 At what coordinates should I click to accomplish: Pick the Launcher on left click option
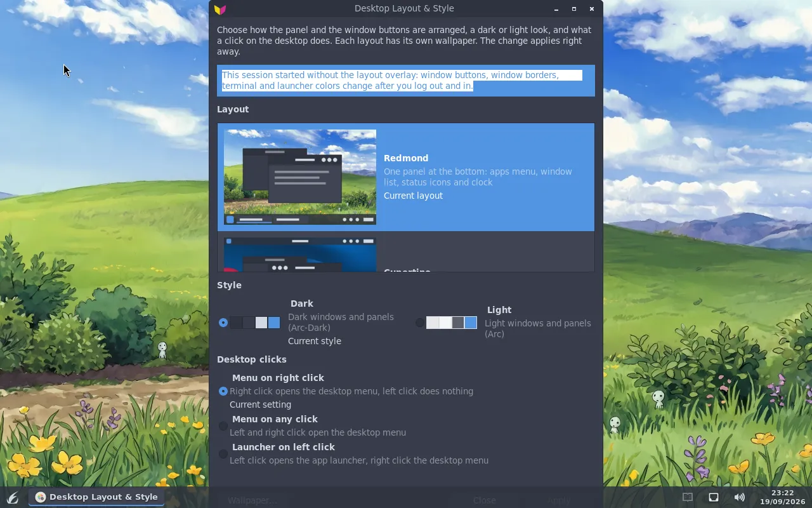click(x=223, y=454)
